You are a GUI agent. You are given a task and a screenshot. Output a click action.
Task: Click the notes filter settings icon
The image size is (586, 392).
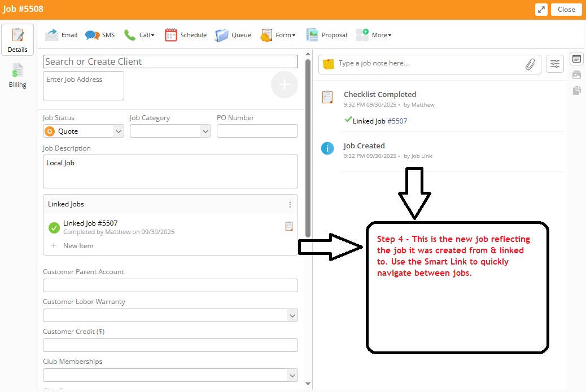[554, 63]
